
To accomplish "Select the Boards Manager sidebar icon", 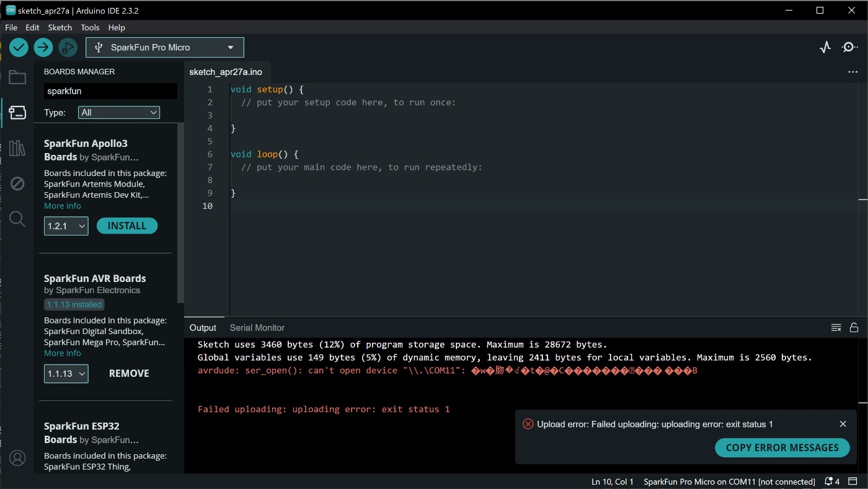I will [17, 113].
